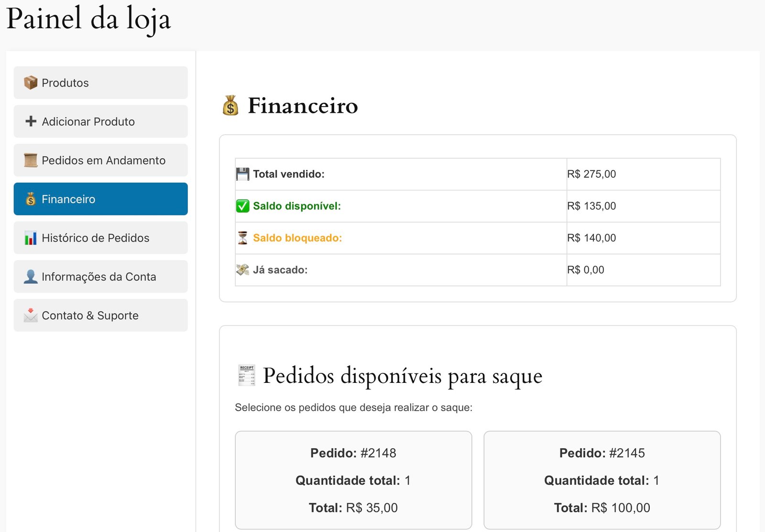Image resolution: width=765 pixels, height=532 pixels.
Task: Click the receipt icon beside Pedidos disponíveis heading
Action: click(247, 375)
